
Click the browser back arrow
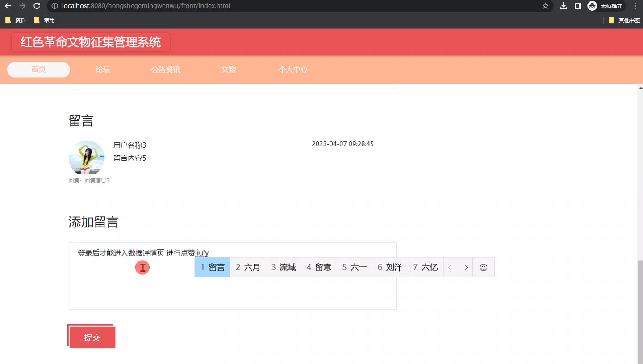coord(8,6)
